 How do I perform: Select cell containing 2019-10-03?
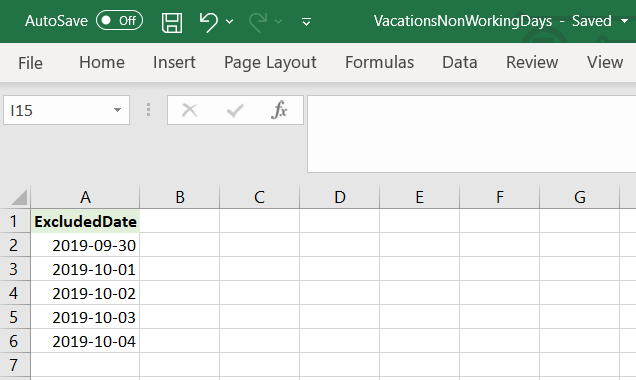(85, 317)
